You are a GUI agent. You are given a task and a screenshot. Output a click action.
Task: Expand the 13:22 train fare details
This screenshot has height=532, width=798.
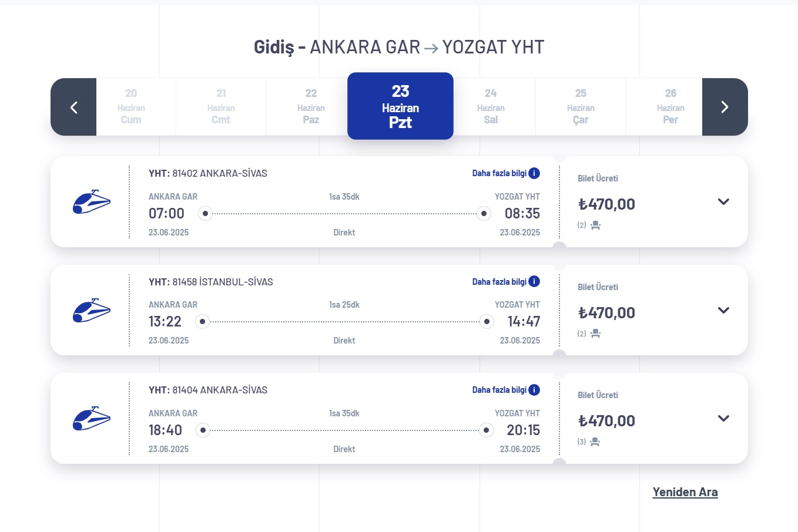723,310
